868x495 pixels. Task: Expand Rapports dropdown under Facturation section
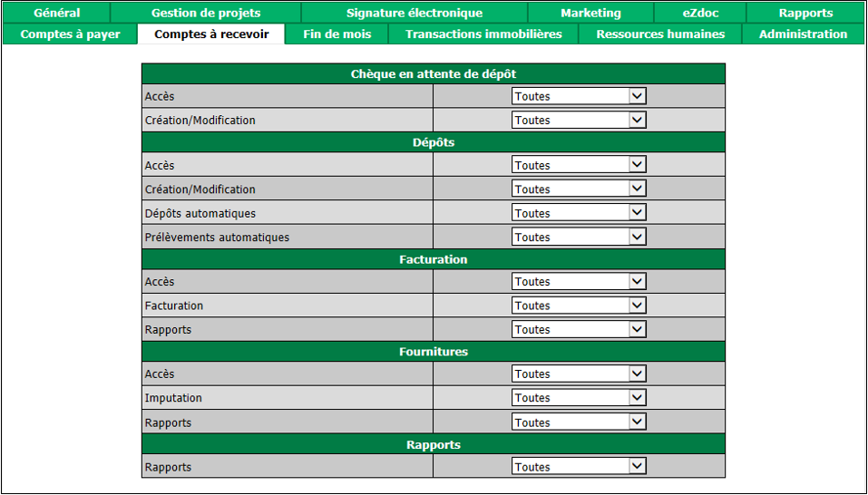579,329
